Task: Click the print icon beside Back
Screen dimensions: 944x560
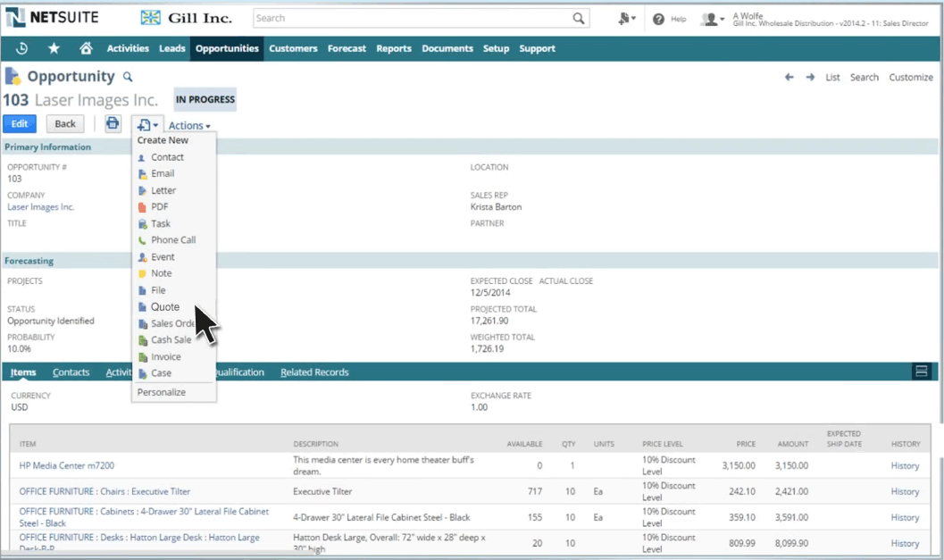Action: click(113, 124)
